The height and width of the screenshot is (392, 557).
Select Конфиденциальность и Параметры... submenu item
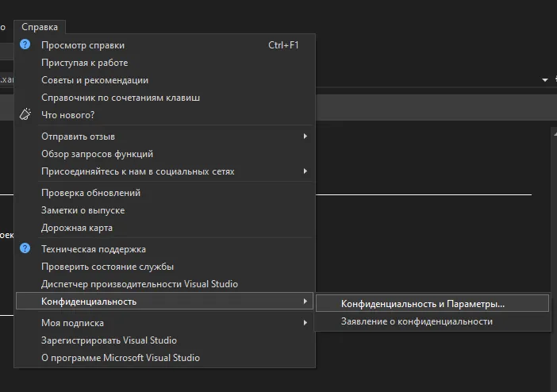point(432,303)
